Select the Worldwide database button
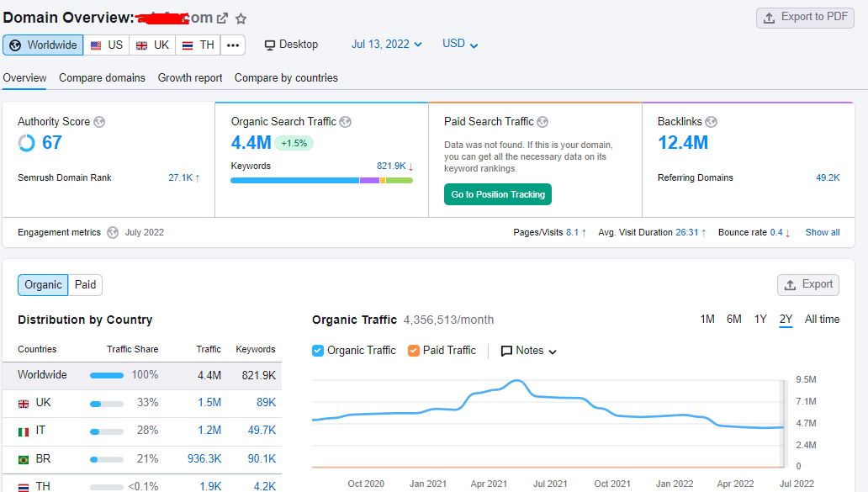The image size is (868, 492). (x=43, y=45)
